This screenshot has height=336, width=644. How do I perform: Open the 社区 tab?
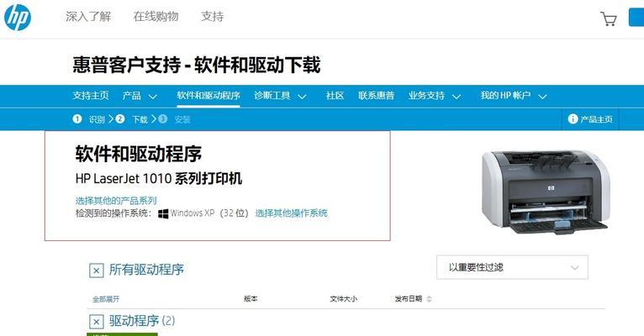(x=335, y=96)
